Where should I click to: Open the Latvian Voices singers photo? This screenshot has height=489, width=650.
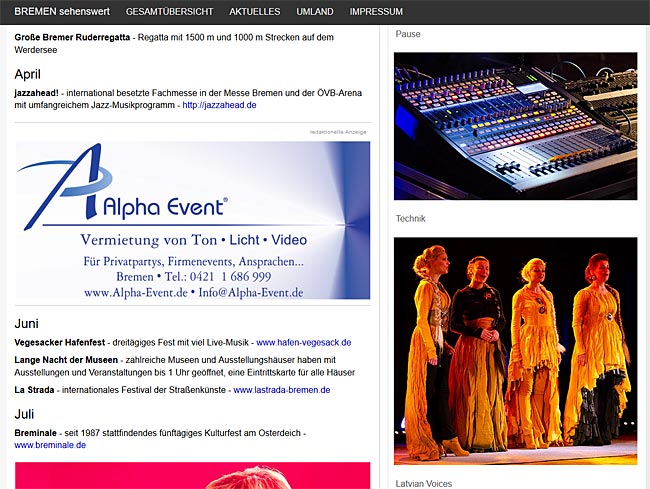[x=515, y=351]
